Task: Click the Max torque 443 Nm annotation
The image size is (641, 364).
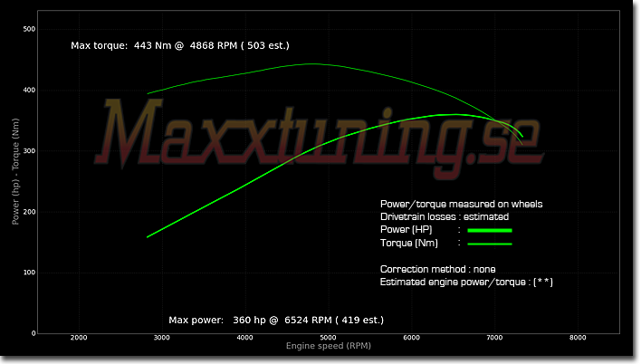Action: coord(180,45)
